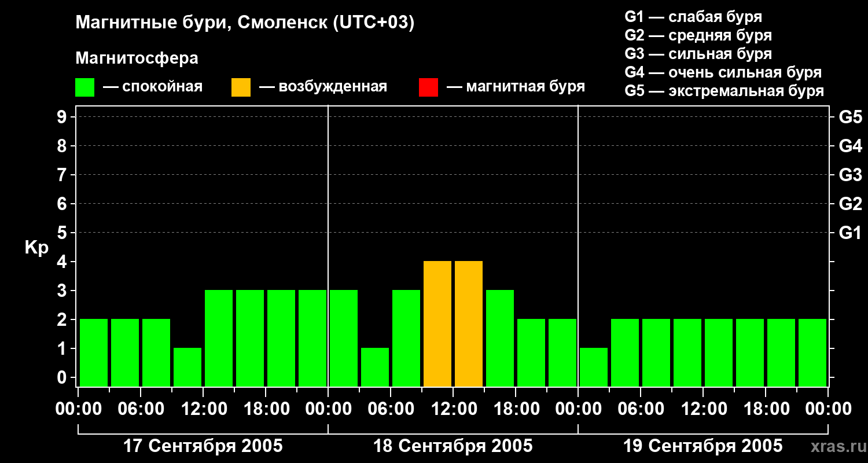Click the right axis label G5
The image size is (868, 463).
coord(850,117)
